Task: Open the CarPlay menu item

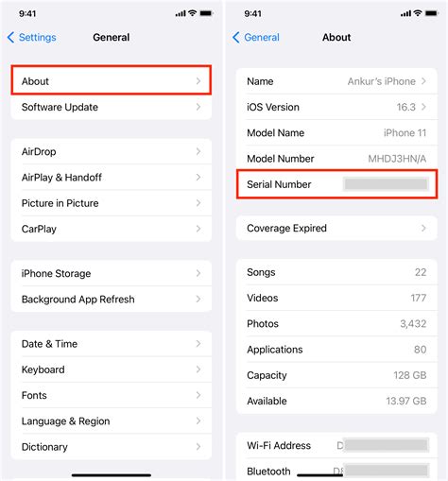Action: click(112, 229)
